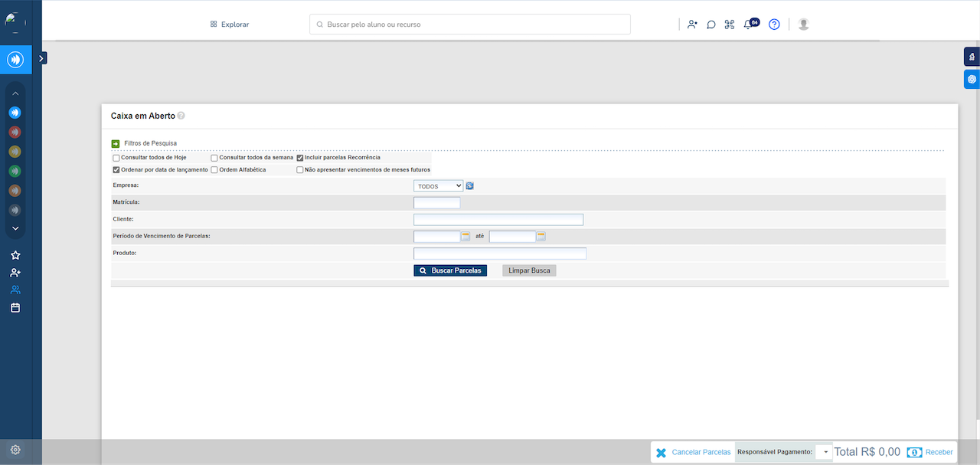Click refresh icon next to Empresa dropdown
This screenshot has width=980, height=465.
(470, 185)
